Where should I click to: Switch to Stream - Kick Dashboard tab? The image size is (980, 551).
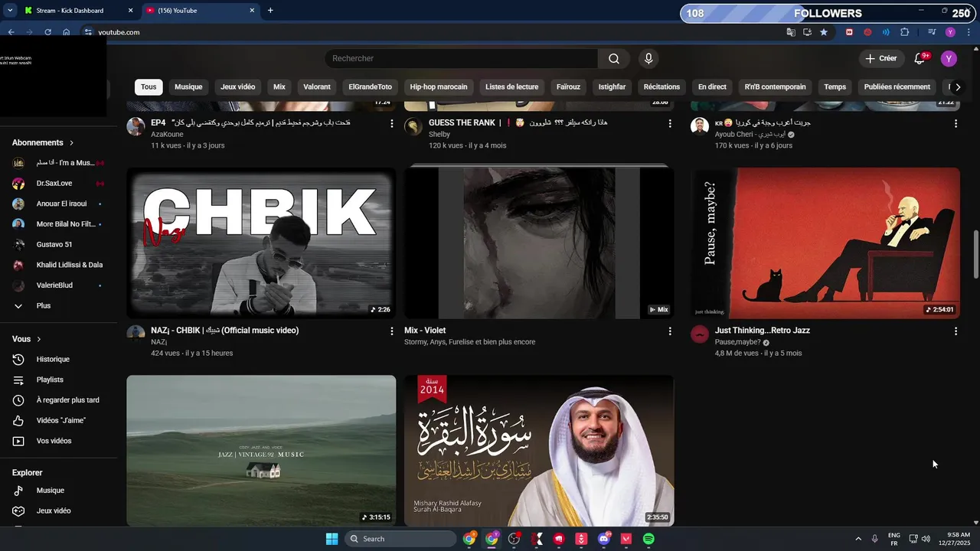pyautogui.click(x=70, y=11)
